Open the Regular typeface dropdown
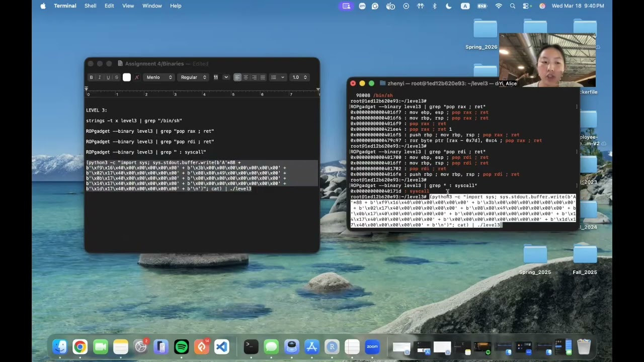 (x=194, y=77)
